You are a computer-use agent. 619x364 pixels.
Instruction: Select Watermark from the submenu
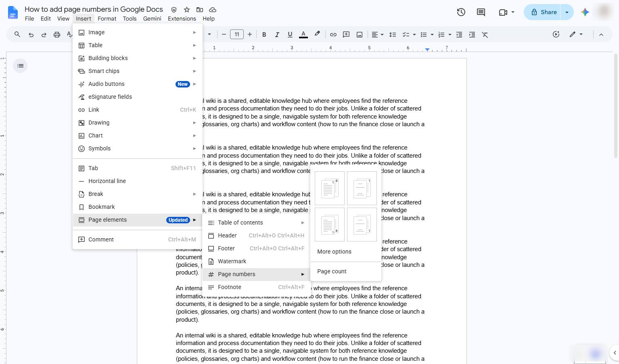click(x=256, y=261)
